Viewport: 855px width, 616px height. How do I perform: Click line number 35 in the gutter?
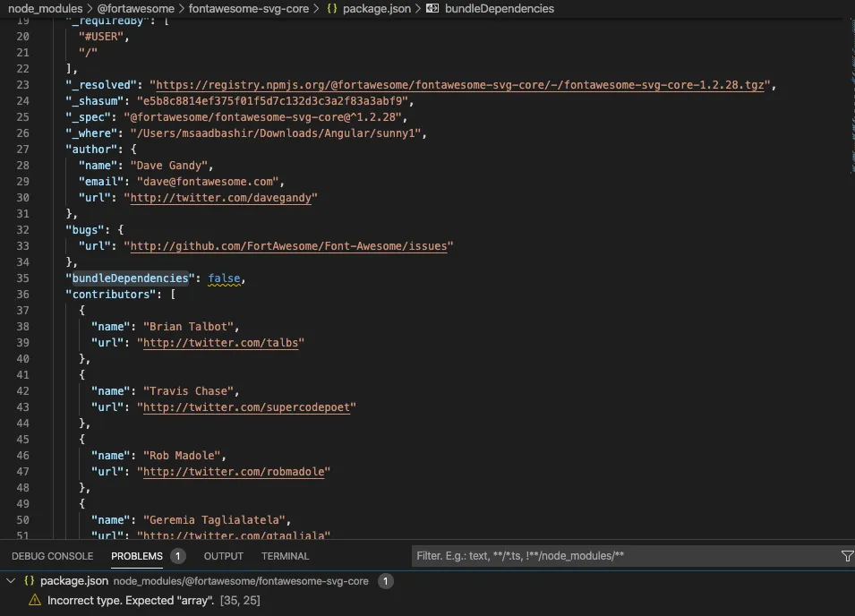click(23, 278)
